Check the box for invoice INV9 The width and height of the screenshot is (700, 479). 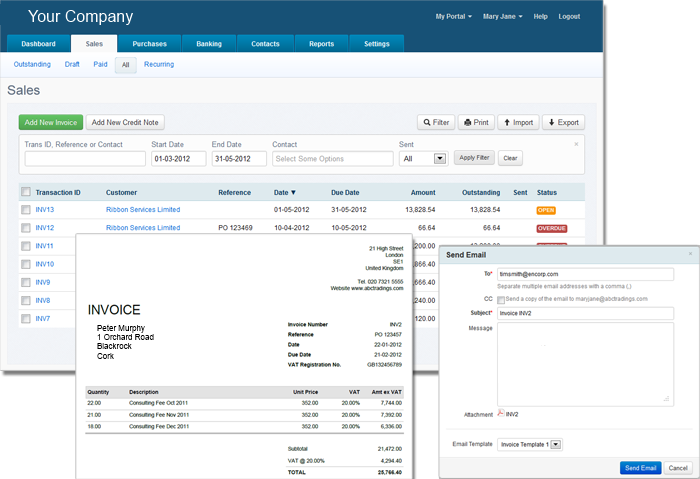click(x=26, y=282)
